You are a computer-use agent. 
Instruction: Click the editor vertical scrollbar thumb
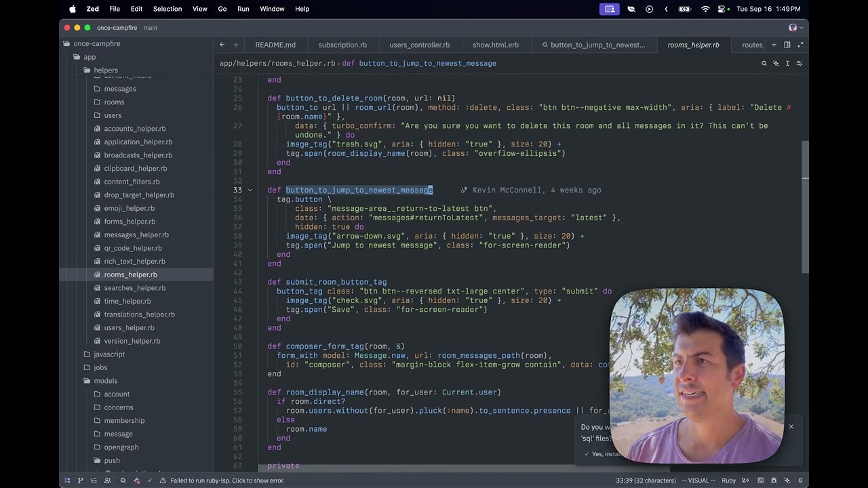[805, 207]
